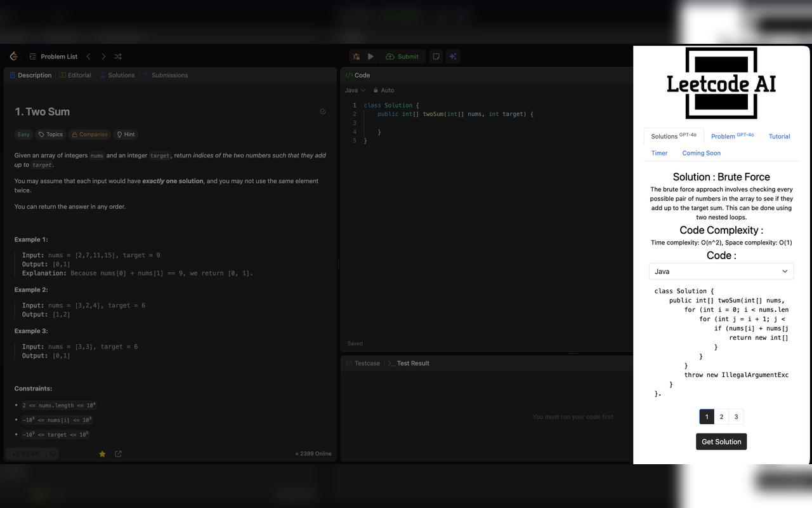Image resolution: width=812 pixels, height=508 pixels.
Task: Click the 'Example 1:' heading
Action: [x=31, y=239]
